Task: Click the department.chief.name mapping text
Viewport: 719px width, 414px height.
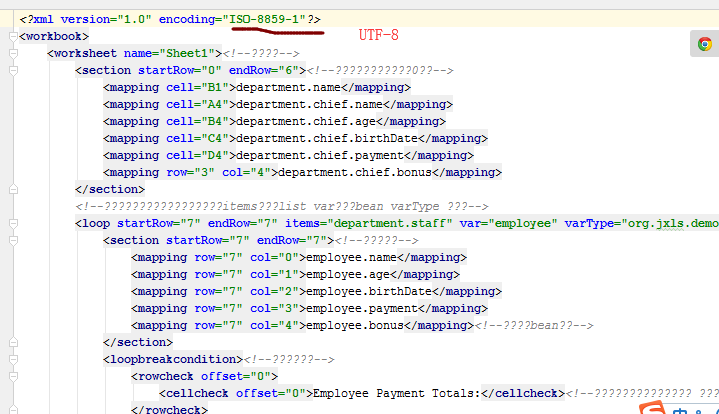Action: click(x=309, y=104)
